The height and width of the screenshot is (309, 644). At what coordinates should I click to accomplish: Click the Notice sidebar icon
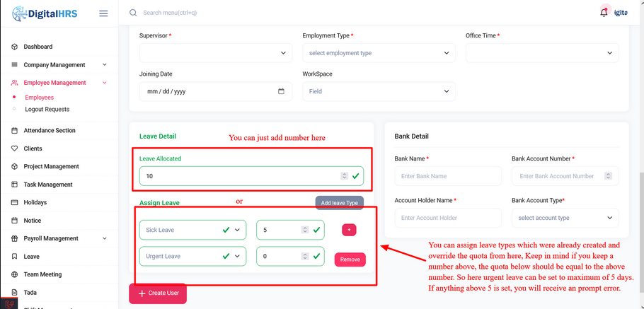[x=14, y=221]
